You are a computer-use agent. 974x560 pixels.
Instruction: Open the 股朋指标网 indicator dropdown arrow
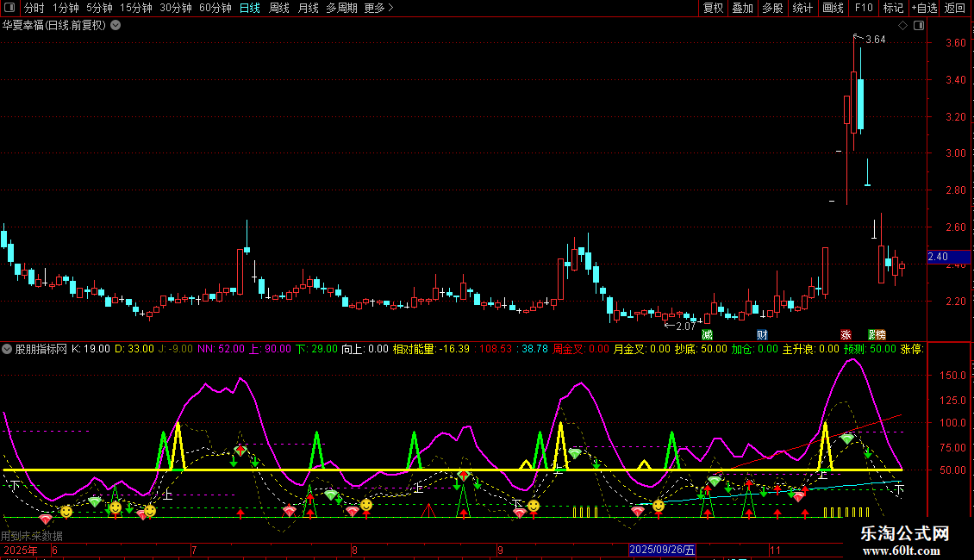(8, 349)
